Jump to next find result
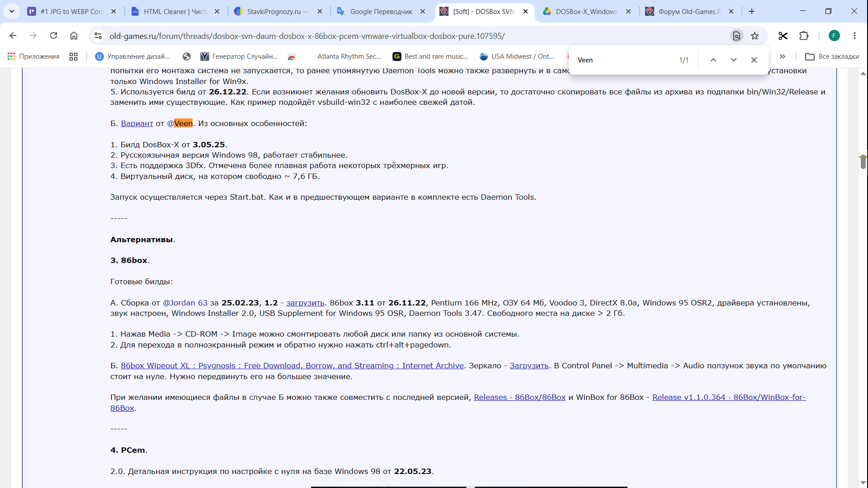 pyautogui.click(x=734, y=60)
